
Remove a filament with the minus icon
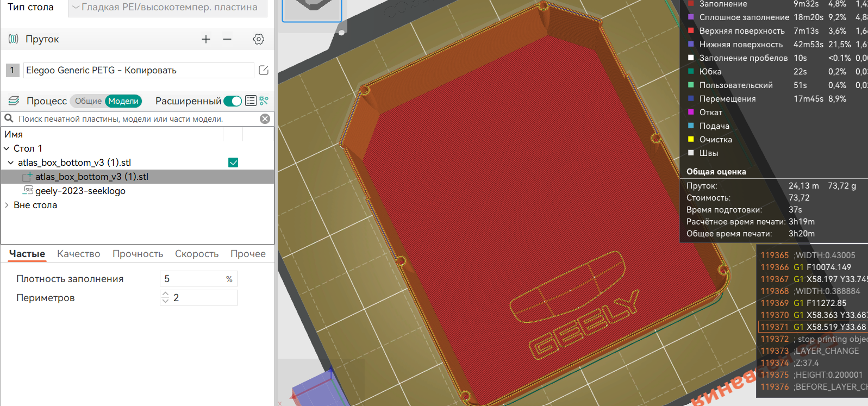(227, 39)
